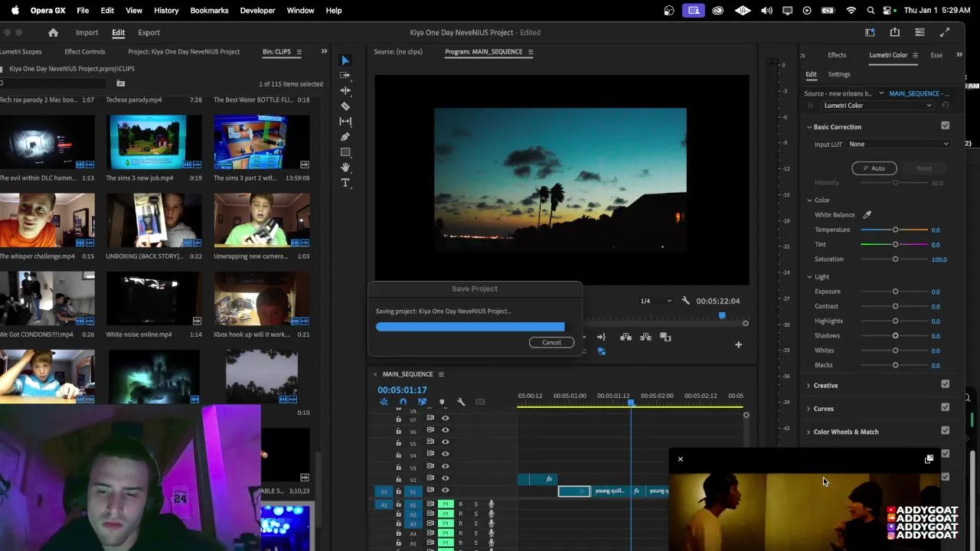
Task: Hide the V2 track output eye
Action: [x=445, y=480]
